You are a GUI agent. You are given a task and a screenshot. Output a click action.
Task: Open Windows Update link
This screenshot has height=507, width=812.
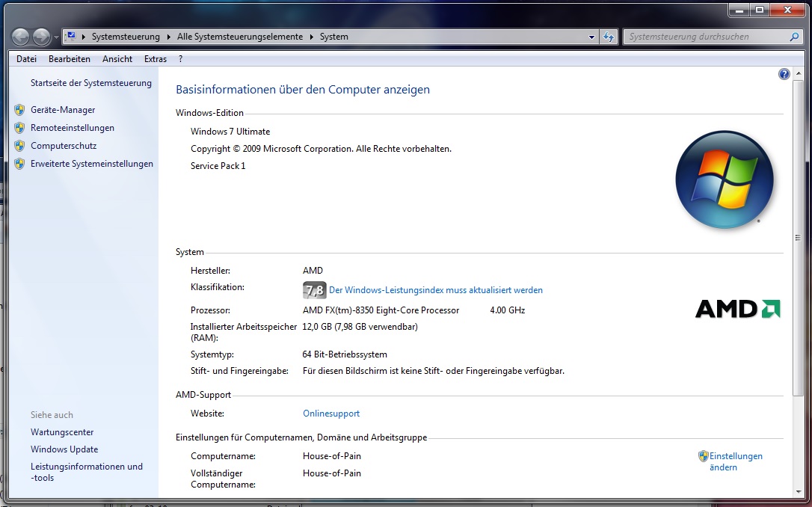pyautogui.click(x=64, y=449)
